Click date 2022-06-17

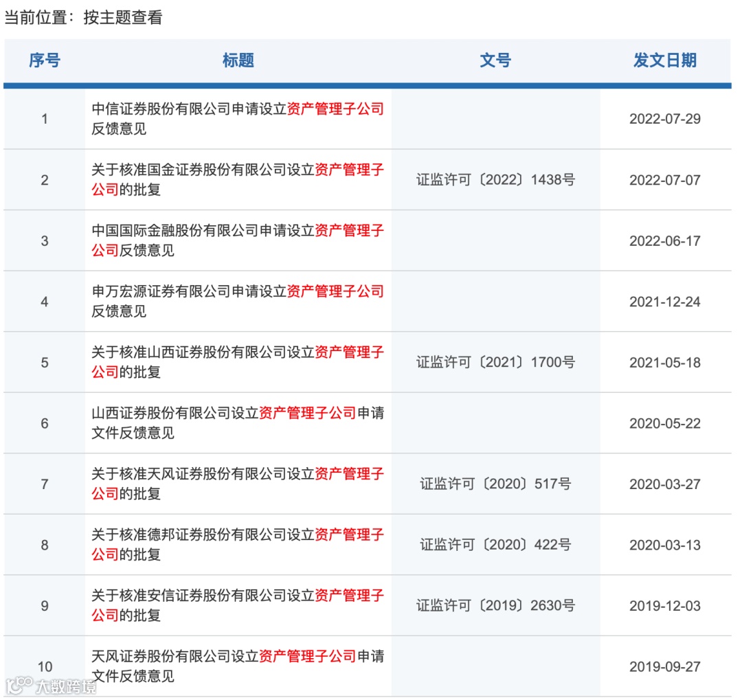pos(665,241)
